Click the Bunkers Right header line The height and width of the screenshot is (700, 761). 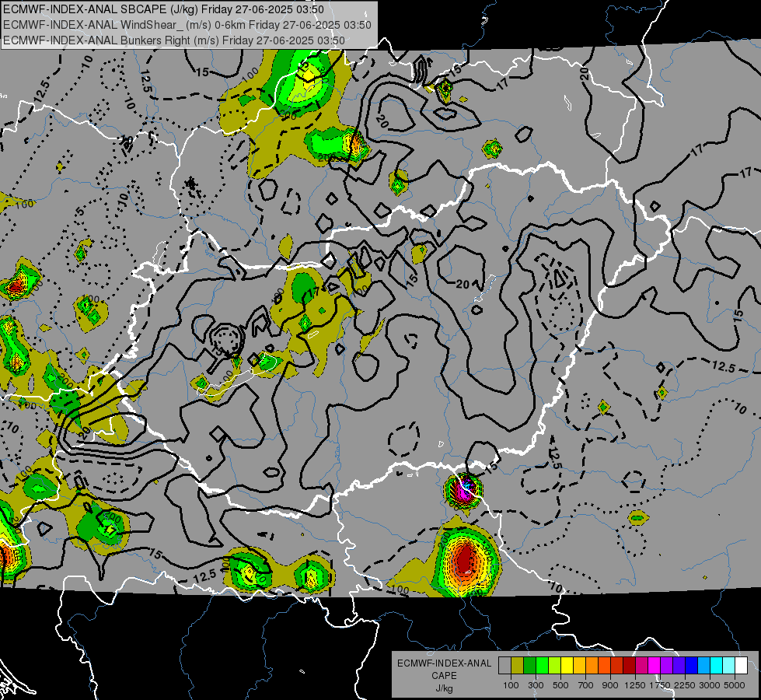174,40
